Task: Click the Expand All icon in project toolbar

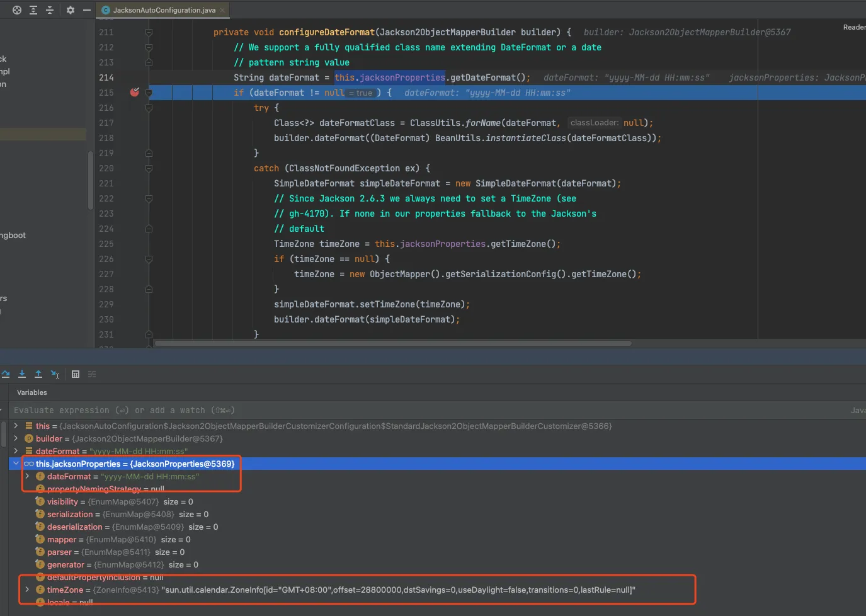Action: click(33, 10)
